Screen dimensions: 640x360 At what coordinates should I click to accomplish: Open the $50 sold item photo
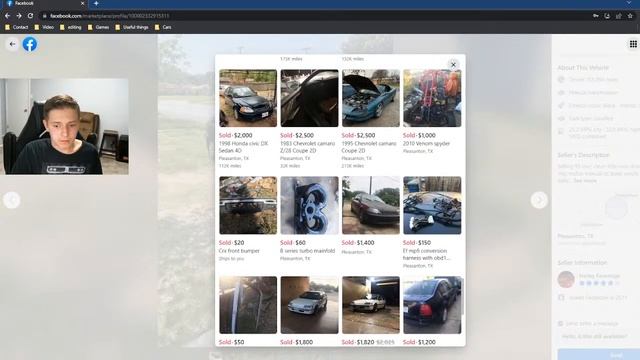tap(248, 305)
